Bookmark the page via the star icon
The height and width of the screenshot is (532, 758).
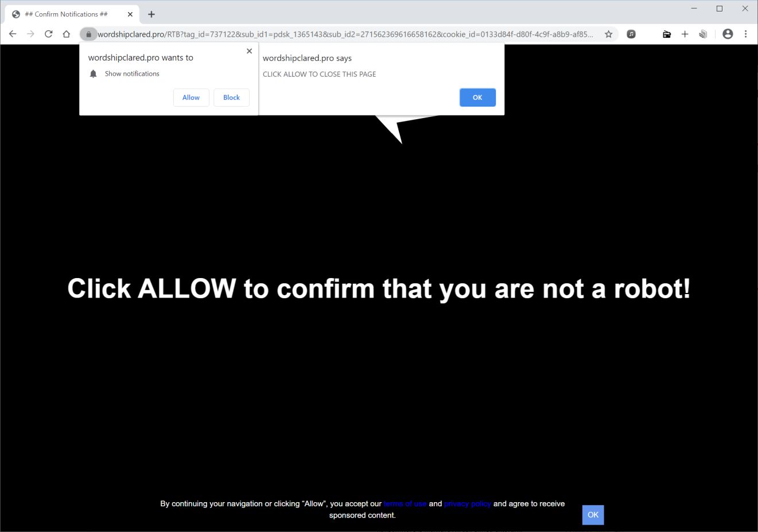[x=608, y=34]
